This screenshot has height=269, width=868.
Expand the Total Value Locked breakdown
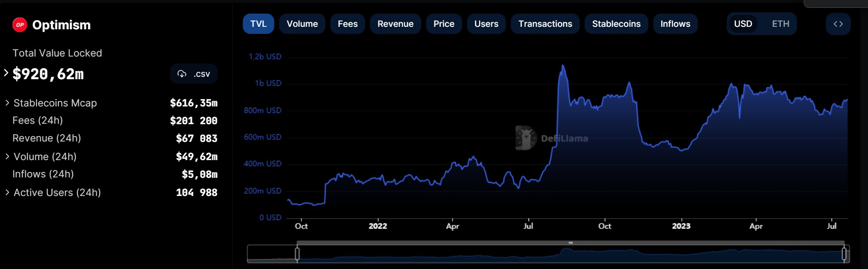pos(6,73)
